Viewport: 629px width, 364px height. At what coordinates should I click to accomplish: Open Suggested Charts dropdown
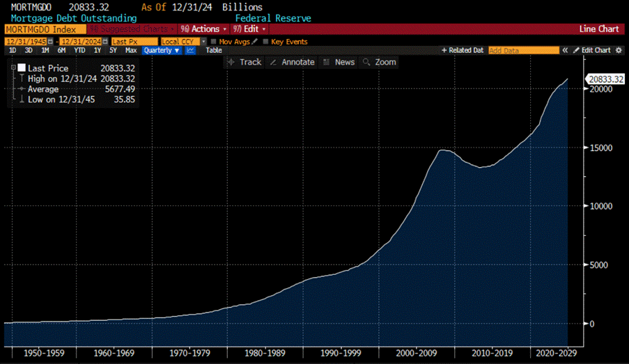coord(132,29)
